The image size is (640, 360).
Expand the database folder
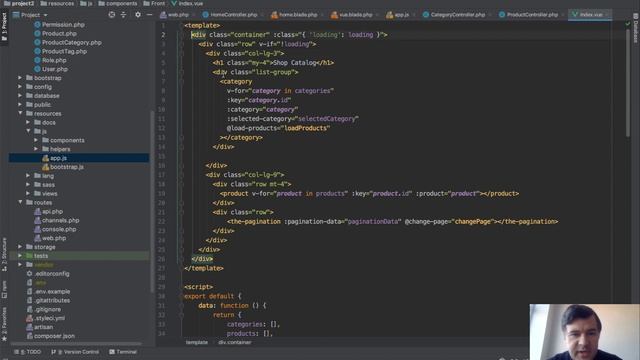tap(20, 96)
